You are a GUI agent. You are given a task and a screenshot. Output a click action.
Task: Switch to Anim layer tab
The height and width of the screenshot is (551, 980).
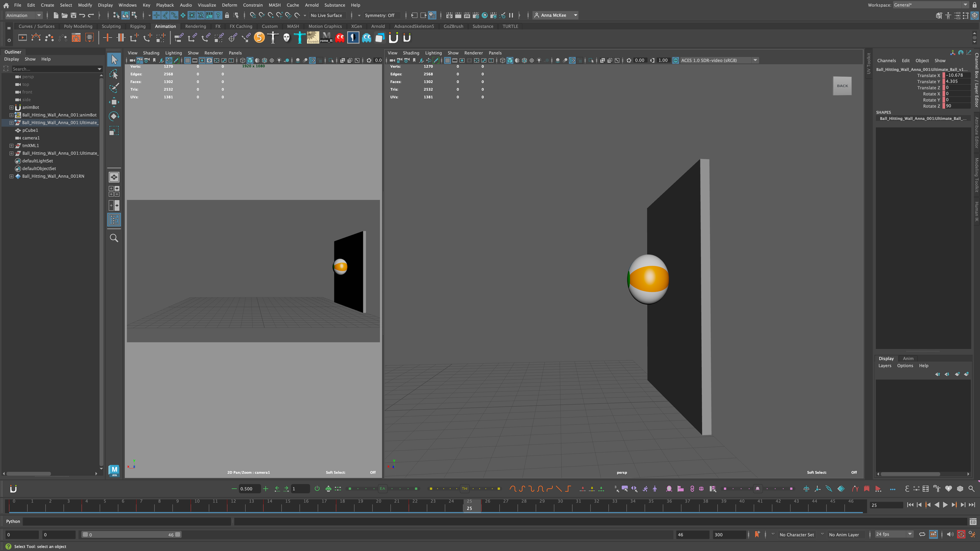coord(908,359)
